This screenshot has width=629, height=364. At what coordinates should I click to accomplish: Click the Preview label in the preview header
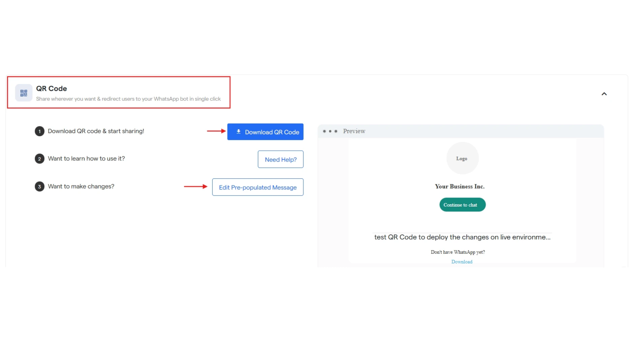354,131
